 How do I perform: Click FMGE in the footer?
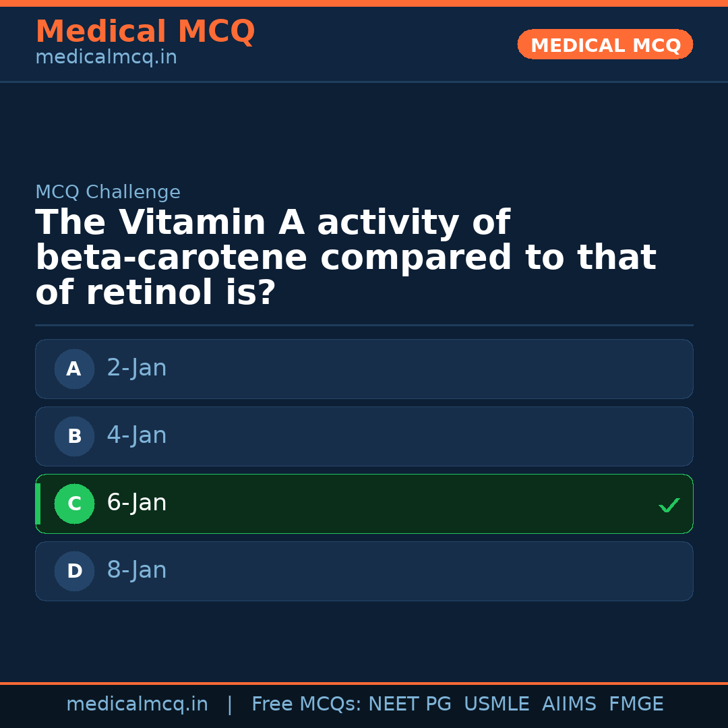coord(636,704)
